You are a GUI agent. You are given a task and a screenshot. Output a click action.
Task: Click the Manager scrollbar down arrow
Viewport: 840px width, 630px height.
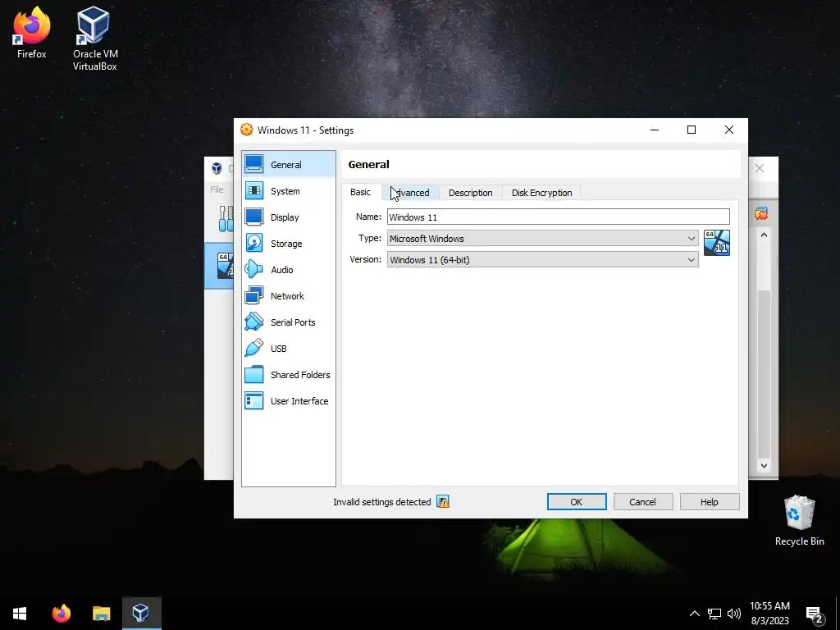coord(765,466)
